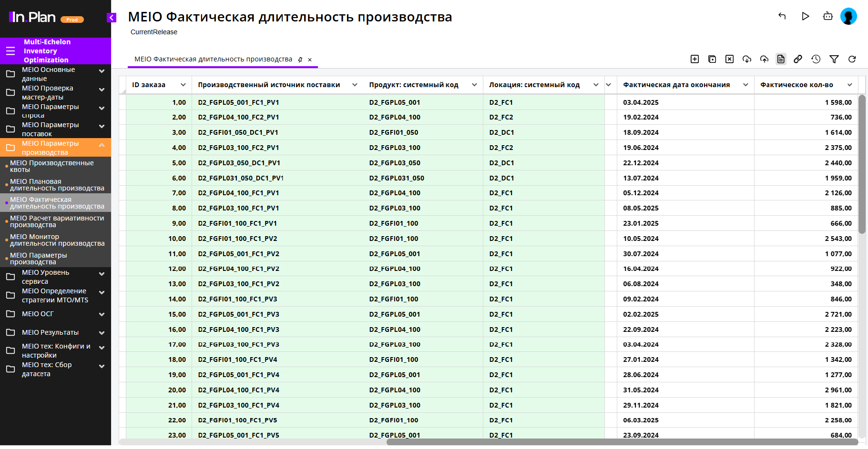Click the horizontal scrollbar at the bottom
868x449 pixels.
(x=620, y=442)
